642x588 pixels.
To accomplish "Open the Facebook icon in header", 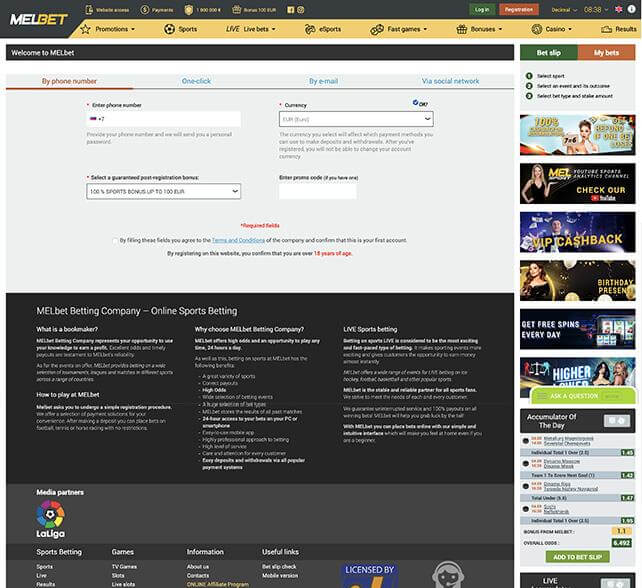I will [x=290, y=10].
